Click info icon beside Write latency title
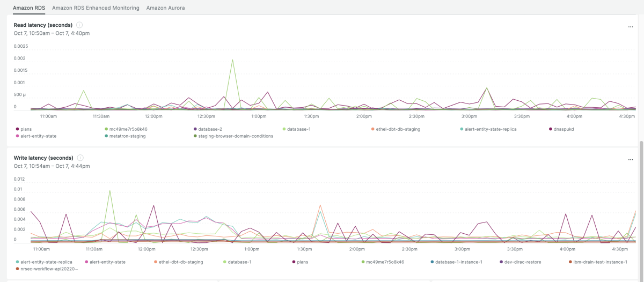Viewport: 644px width, 282px height. [x=80, y=158]
